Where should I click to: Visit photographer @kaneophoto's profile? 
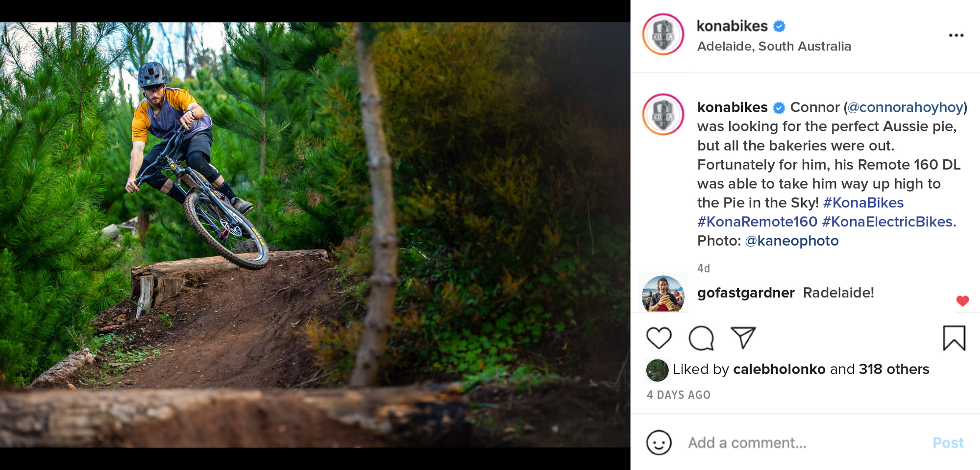tap(791, 241)
